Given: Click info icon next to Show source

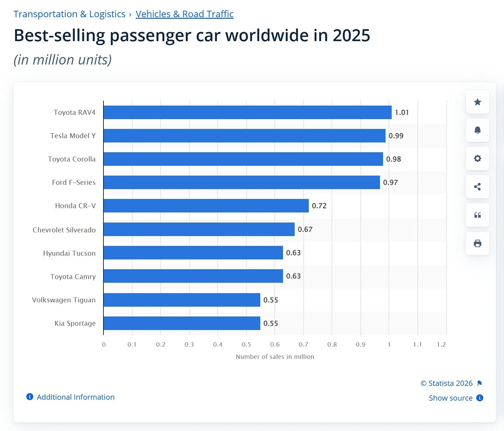Looking at the screenshot, I should 480,398.
